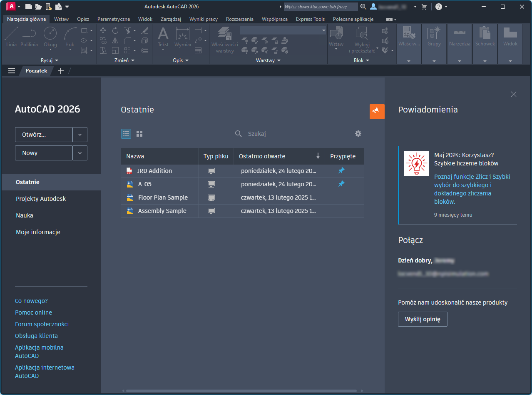Click the Help question mark icon
Screen dimensions: 532x395
[x=438, y=7]
